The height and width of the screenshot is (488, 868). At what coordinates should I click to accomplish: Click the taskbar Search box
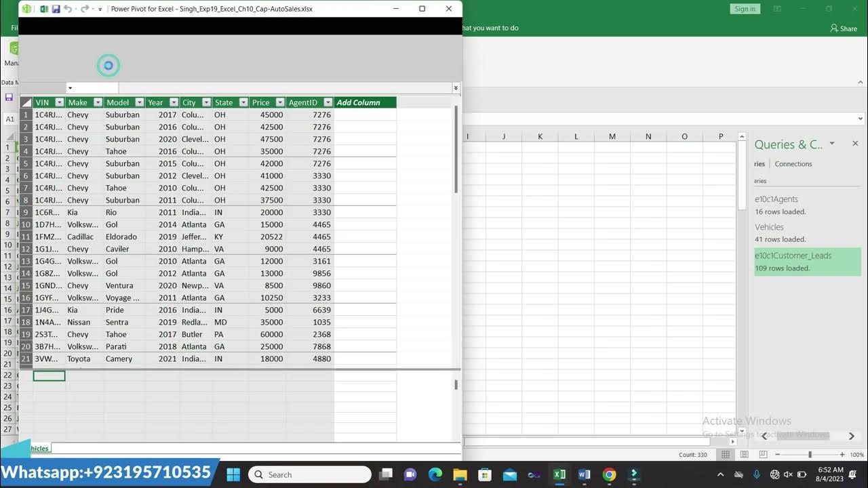click(x=310, y=474)
